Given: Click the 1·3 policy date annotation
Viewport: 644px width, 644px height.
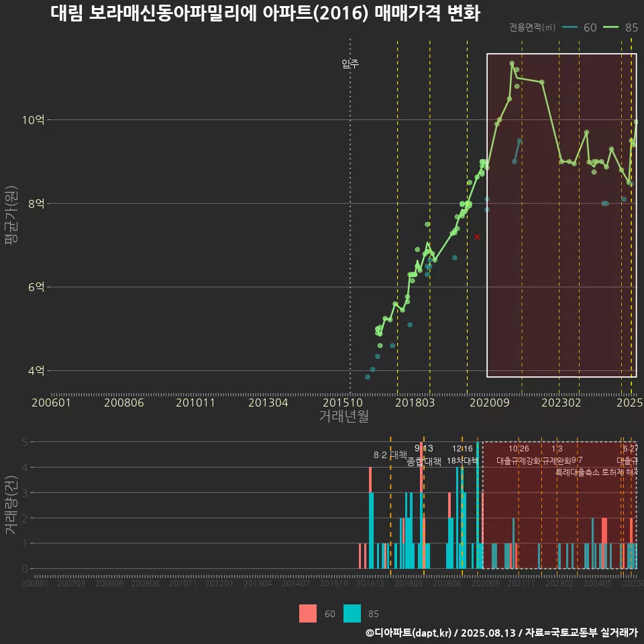Looking at the screenshot, I should [x=557, y=449].
